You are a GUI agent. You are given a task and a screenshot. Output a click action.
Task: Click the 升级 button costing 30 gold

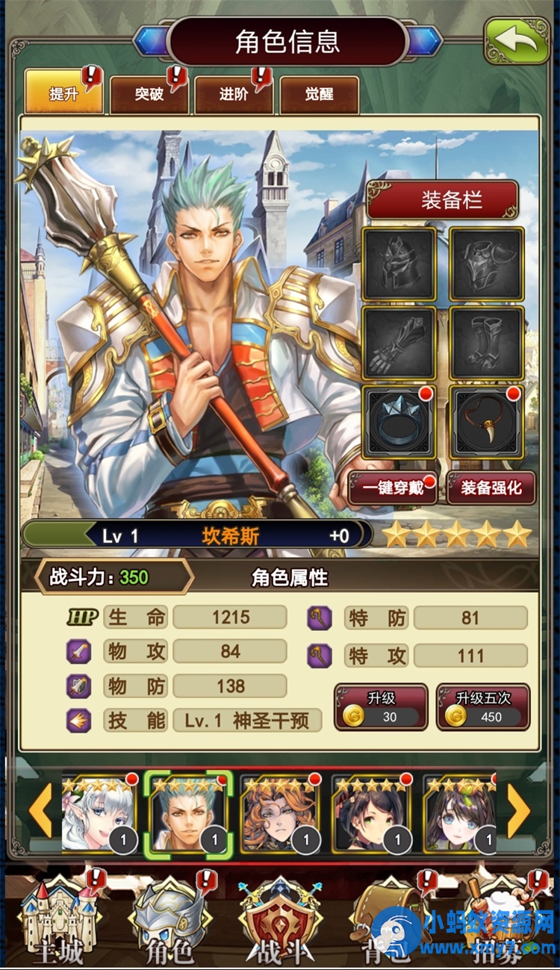[x=381, y=707]
